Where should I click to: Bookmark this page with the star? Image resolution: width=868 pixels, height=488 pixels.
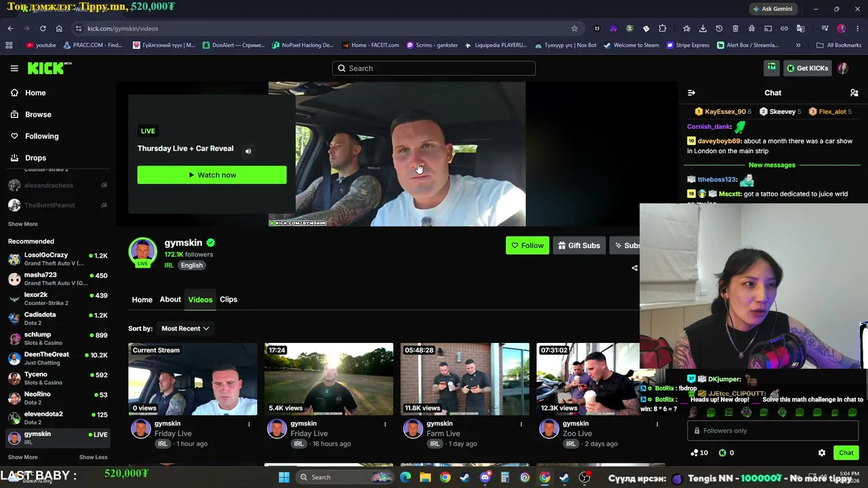[x=574, y=28]
